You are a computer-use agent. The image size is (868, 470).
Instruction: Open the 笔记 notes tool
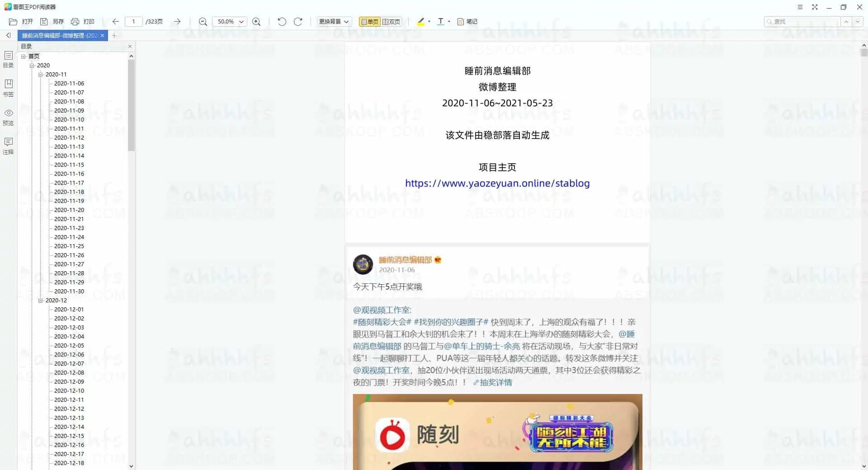pyautogui.click(x=467, y=21)
